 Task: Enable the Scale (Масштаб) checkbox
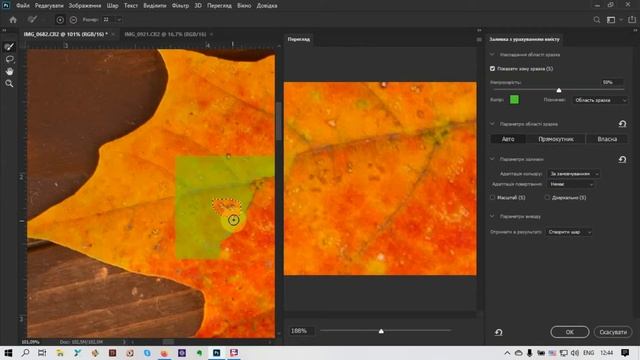point(492,198)
